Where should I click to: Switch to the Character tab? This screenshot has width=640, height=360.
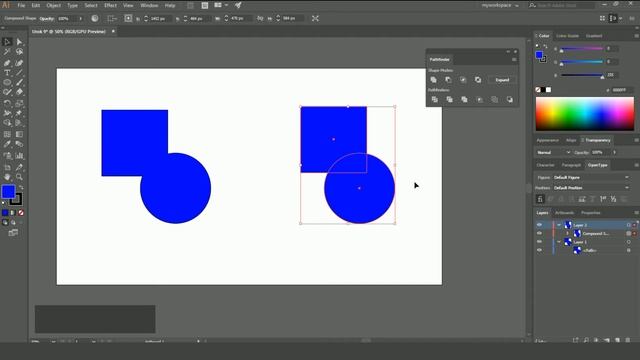click(545, 165)
